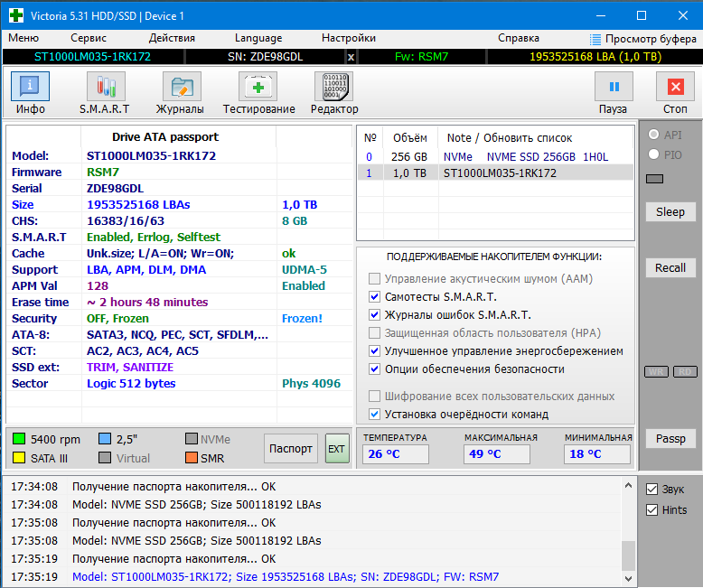703x588 pixels.
Task: Click the ~ 2 hours 48 minutes value
Action: coord(147,302)
